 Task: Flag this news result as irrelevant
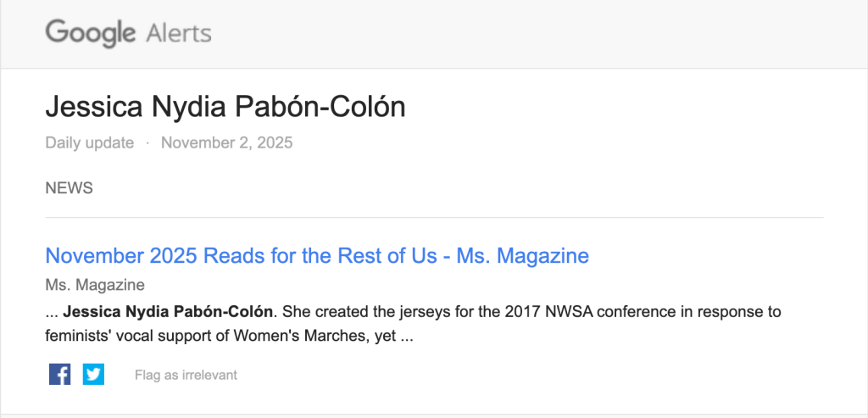coord(186,375)
